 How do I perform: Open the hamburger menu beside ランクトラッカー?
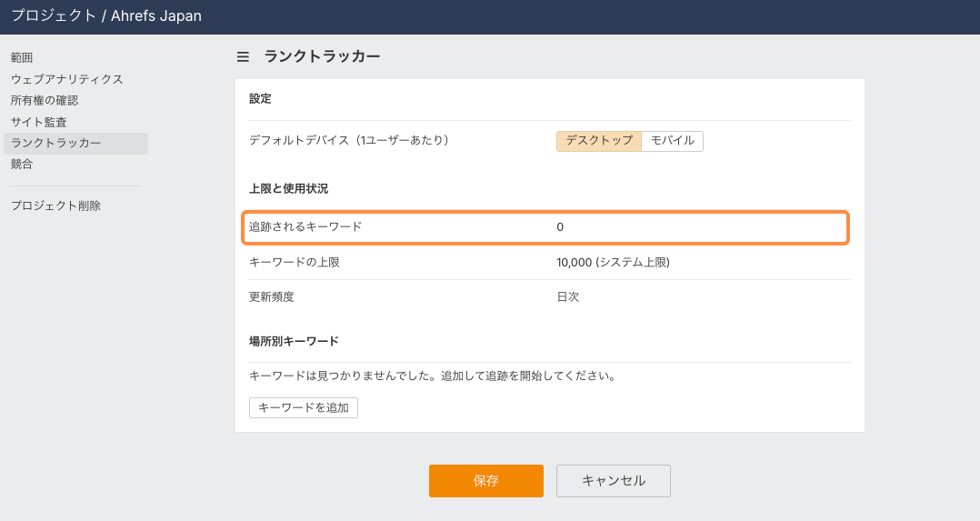(x=243, y=56)
